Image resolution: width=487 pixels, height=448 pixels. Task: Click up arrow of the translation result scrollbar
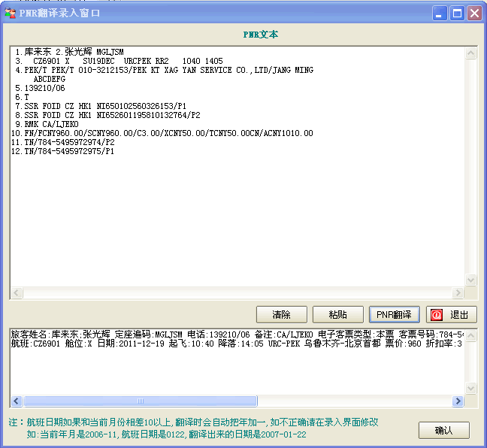470,336
